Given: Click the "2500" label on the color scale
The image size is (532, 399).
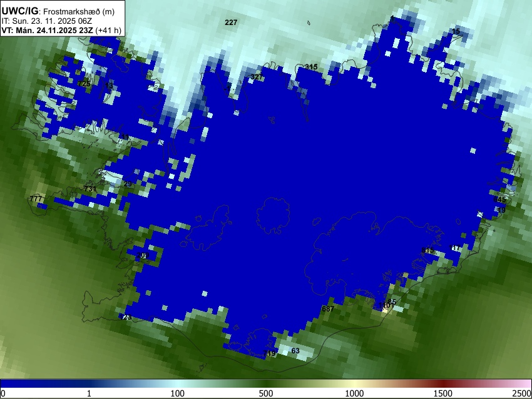Looking at the screenshot, I should tap(523, 393).
